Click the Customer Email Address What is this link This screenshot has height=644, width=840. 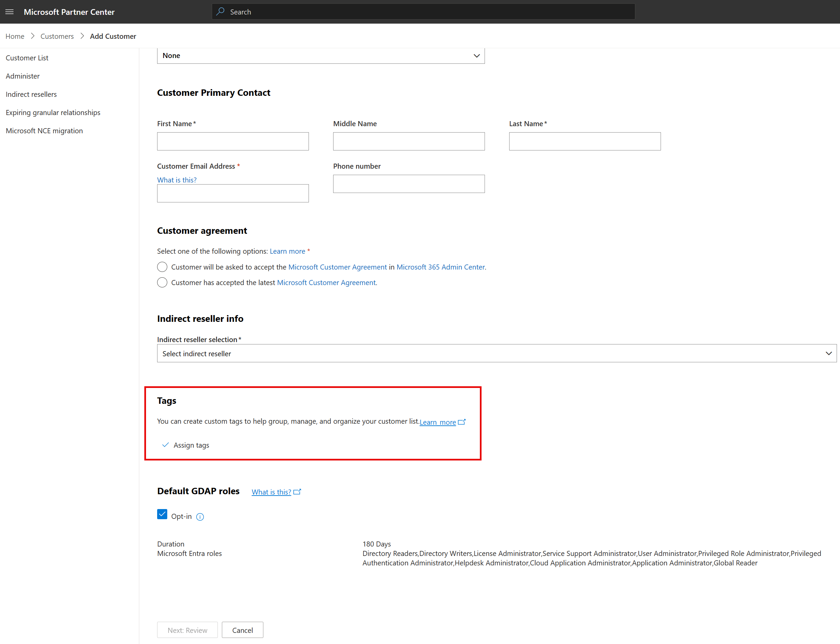(x=176, y=179)
